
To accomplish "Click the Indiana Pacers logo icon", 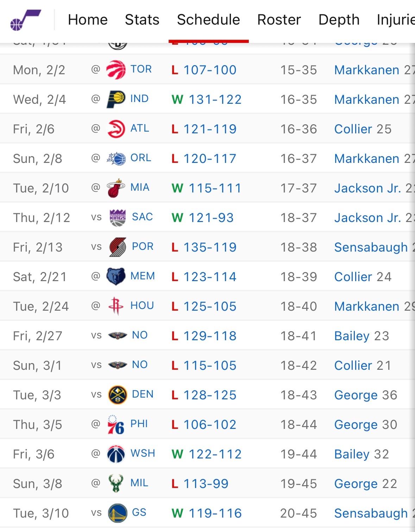I will coord(116,99).
